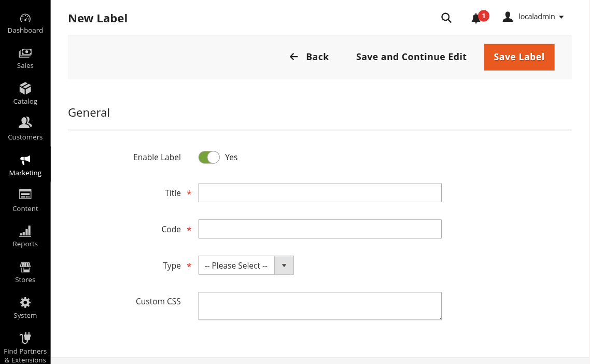The image size is (590, 364).
Task: Focus the Title input field
Action: point(320,192)
